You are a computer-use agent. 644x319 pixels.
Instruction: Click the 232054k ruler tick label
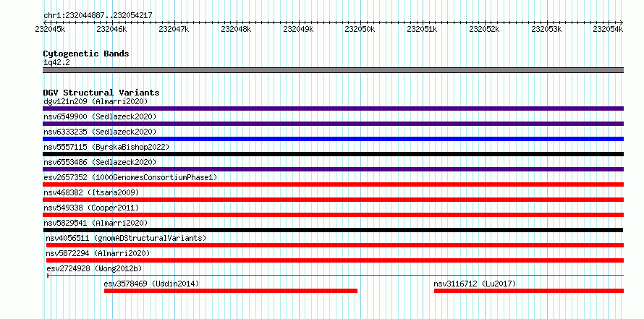609,29
